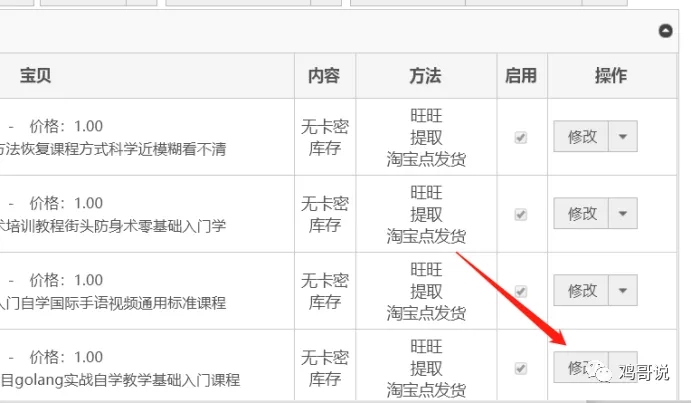Toggle 启用 checkbox for 方法恢复课程 row
This screenshot has height=403, width=692.
[521, 137]
